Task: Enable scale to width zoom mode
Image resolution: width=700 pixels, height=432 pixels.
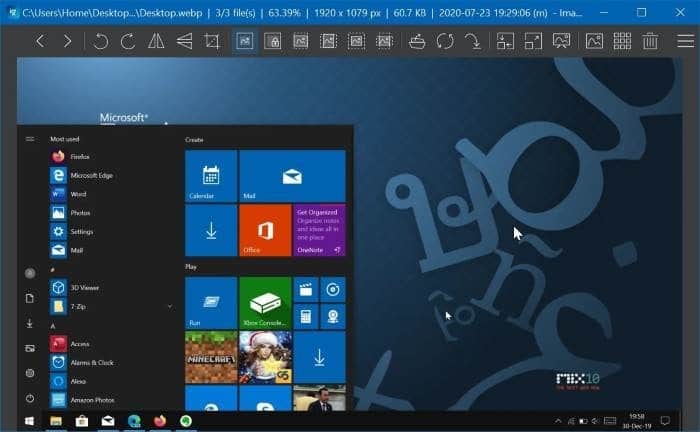Action: pyautogui.click(x=300, y=41)
